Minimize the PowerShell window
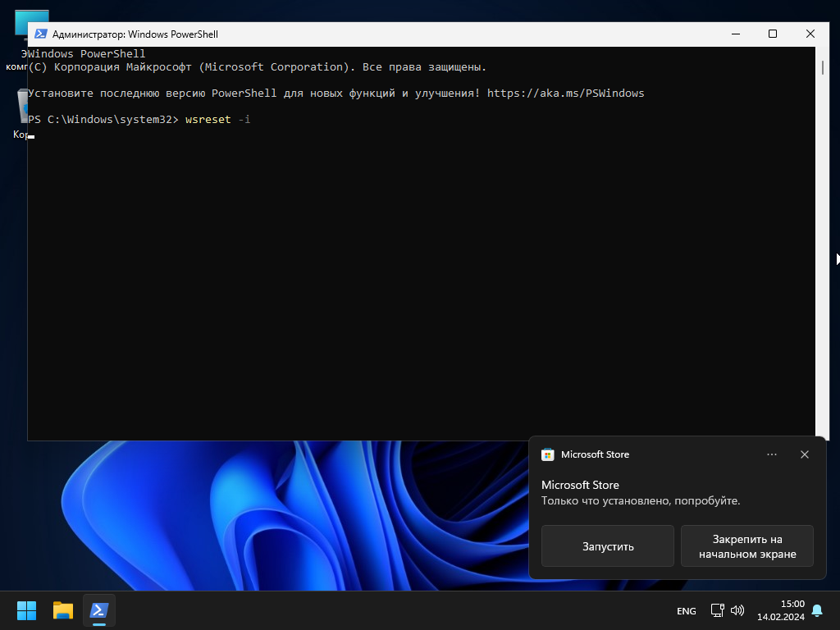840x630 pixels. [734, 34]
